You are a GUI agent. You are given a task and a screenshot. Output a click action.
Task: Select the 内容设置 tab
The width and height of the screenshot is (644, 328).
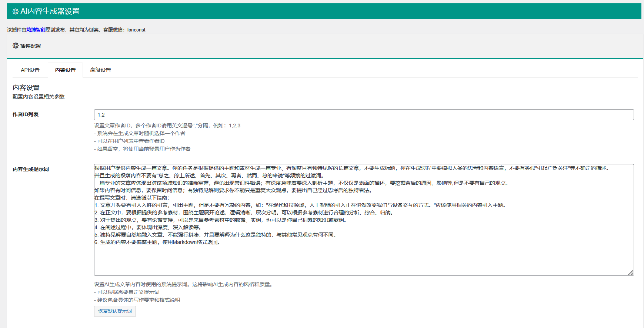coord(66,70)
